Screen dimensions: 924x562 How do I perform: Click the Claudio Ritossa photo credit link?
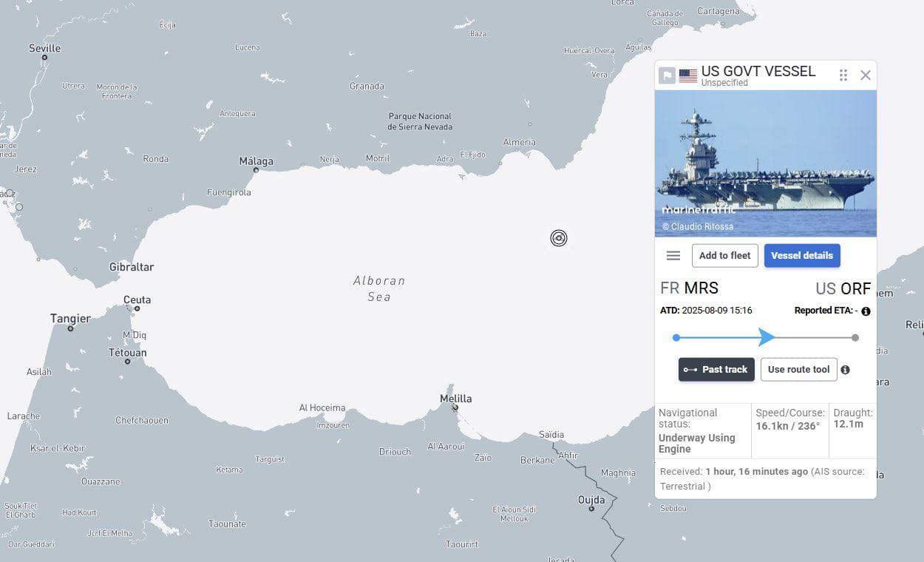coord(699,226)
